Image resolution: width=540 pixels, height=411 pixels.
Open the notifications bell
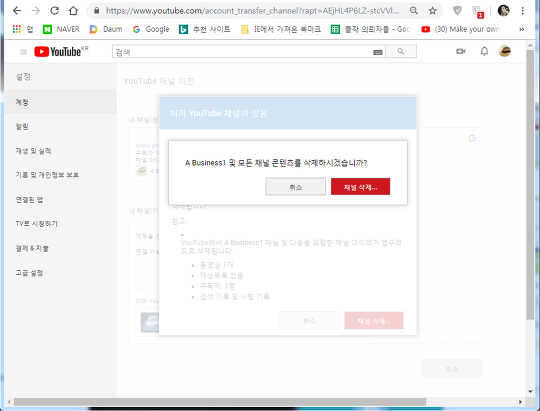(484, 51)
